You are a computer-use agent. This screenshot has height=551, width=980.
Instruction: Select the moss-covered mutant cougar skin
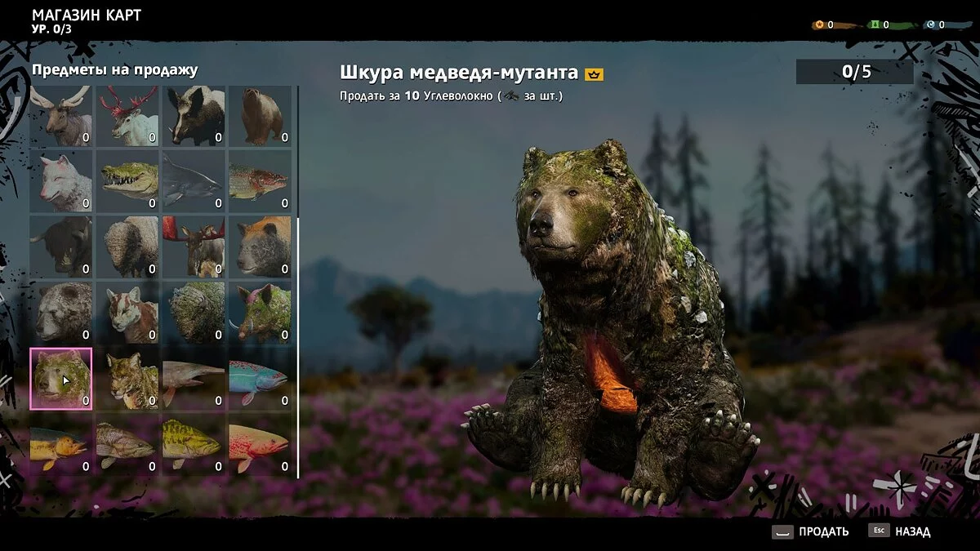[x=127, y=378]
